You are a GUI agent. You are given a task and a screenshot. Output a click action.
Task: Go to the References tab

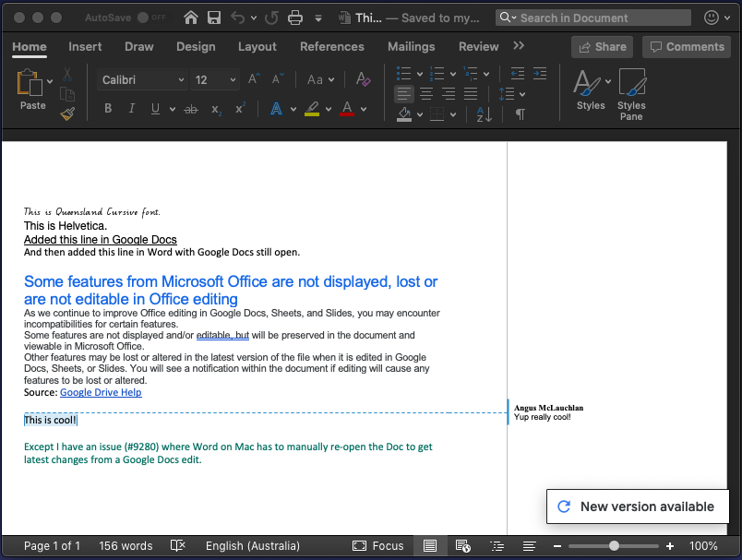click(332, 46)
